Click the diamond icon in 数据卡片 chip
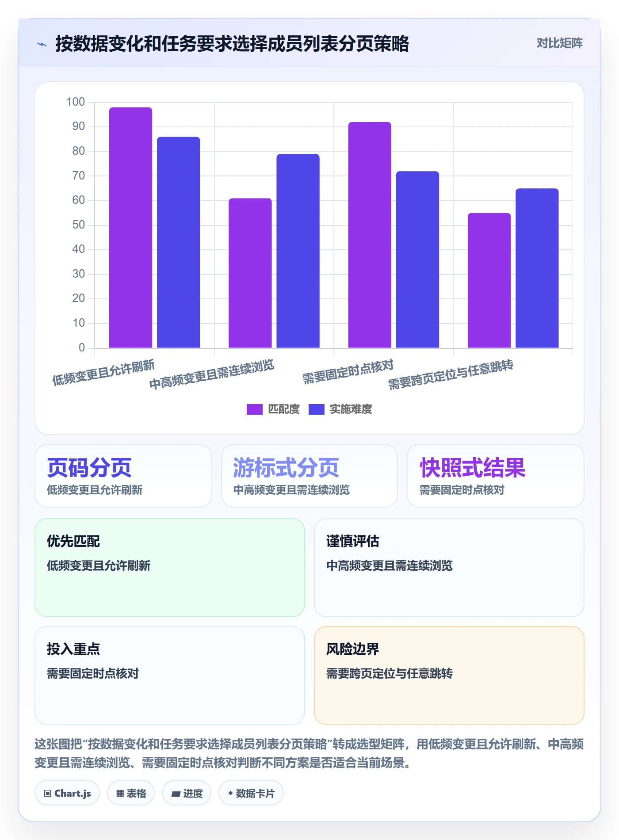Image resolution: width=619 pixels, height=840 pixels. (230, 794)
